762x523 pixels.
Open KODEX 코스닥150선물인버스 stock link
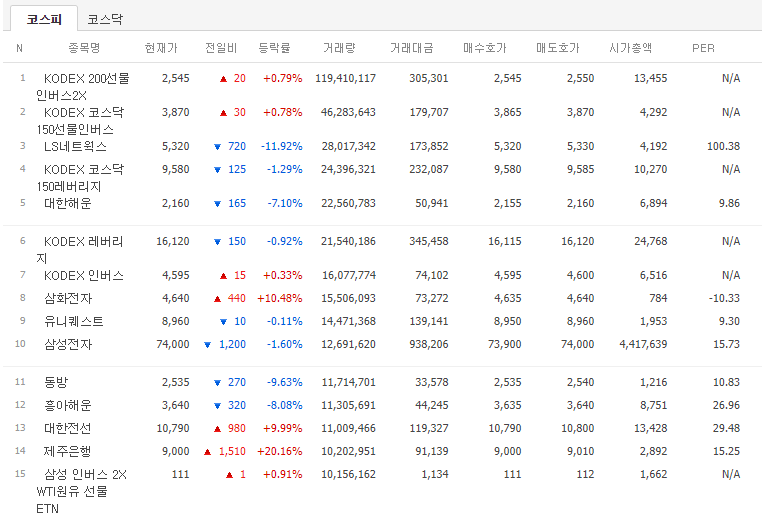80,121
